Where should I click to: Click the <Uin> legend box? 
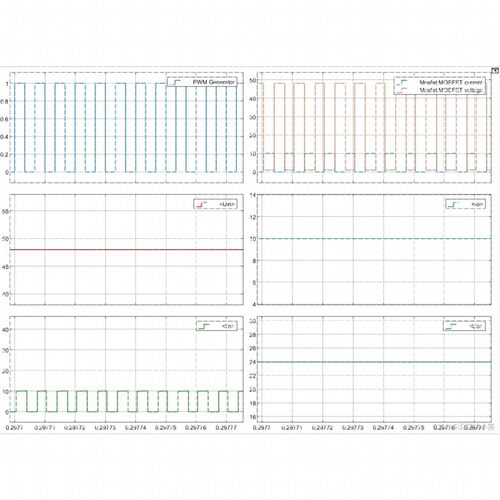point(215,204)
